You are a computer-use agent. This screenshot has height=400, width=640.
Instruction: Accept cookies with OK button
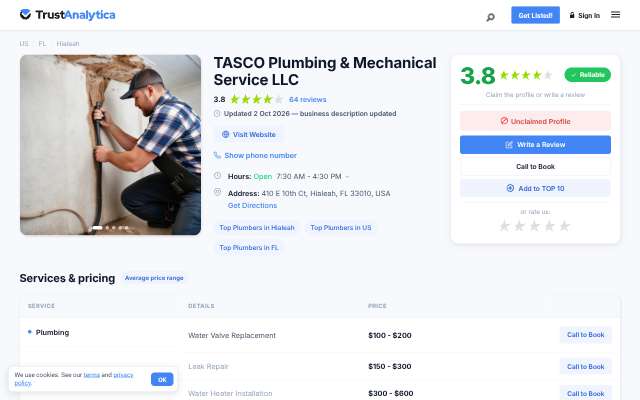click(162, 380)
